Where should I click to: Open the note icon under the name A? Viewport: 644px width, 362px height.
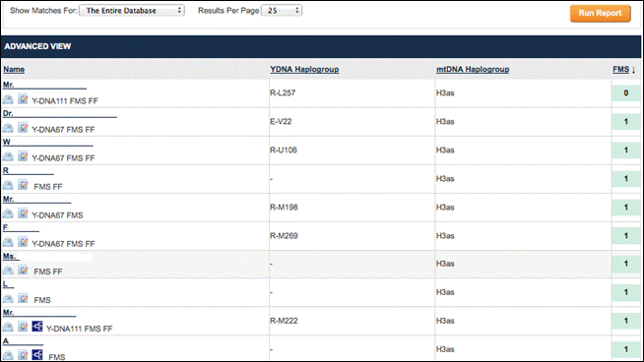pyautogui.click(x=23, y=355)
